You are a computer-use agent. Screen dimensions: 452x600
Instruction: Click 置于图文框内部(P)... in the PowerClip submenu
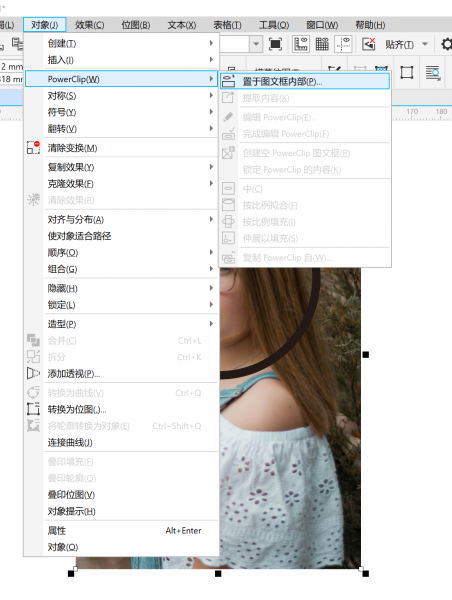point(305,81)
